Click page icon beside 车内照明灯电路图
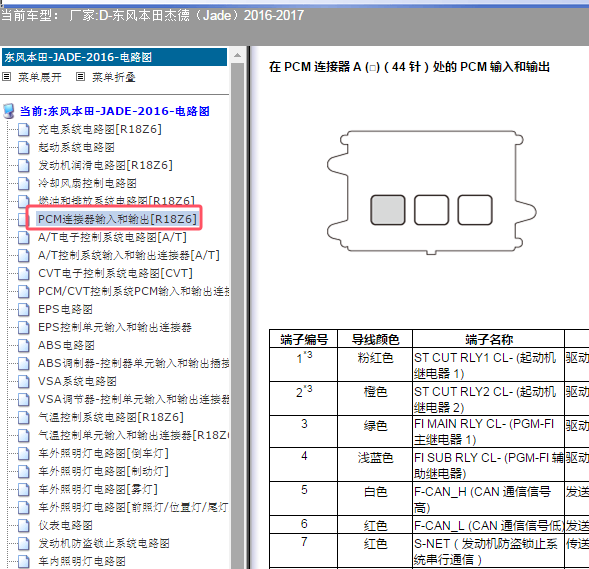The height and width of the screenshot is (569, 589). tap(24, 561)
